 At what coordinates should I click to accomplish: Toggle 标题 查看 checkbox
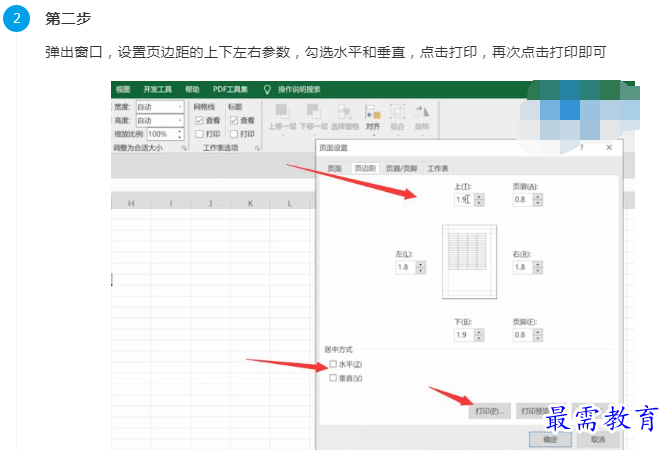click(x=234, y=121)
